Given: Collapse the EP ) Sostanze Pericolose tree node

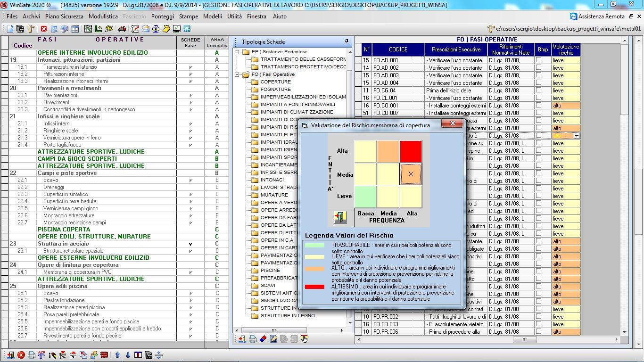Looking at the screenshot, I should pos(238,52).
